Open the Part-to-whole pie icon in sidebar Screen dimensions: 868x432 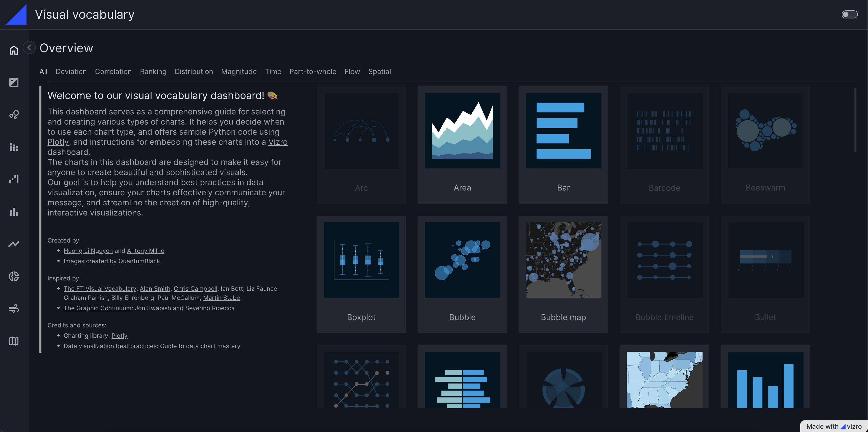point(14,276)
